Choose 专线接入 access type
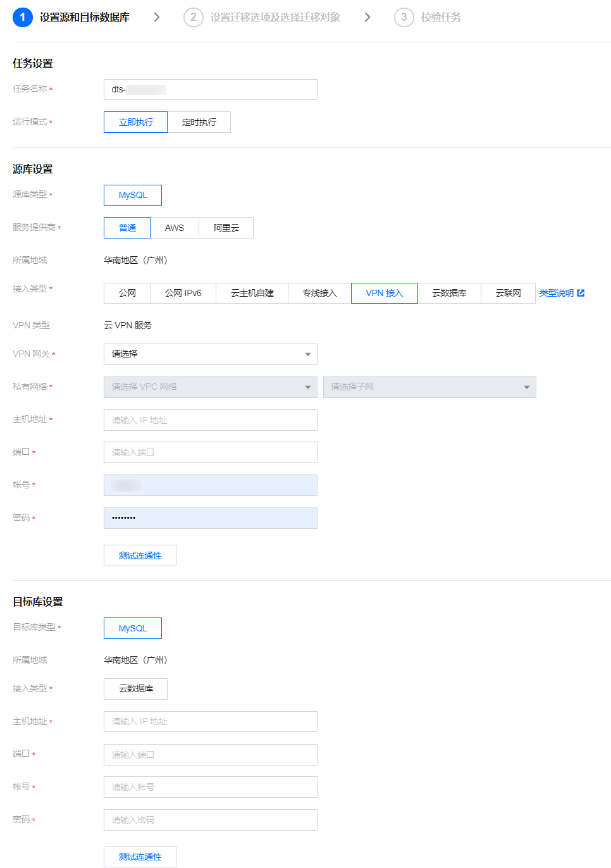The width and height of the screenshot is (611, 868). 319,293
